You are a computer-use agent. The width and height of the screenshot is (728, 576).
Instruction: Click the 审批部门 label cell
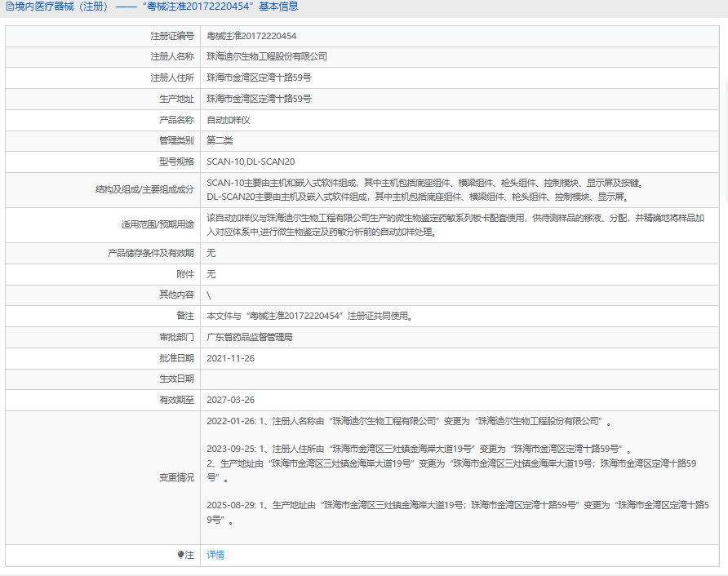click(103, 338)
